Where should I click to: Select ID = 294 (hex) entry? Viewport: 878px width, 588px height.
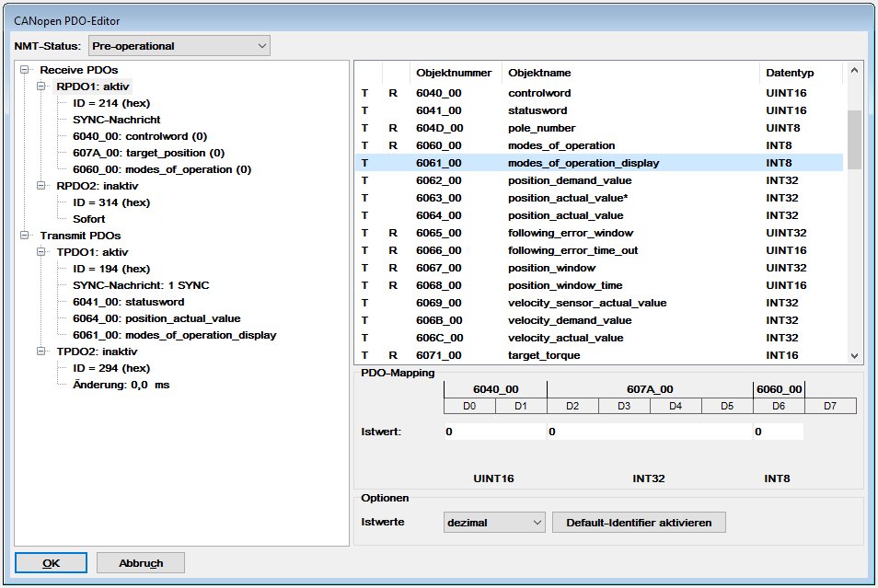[x=111, y=368]
